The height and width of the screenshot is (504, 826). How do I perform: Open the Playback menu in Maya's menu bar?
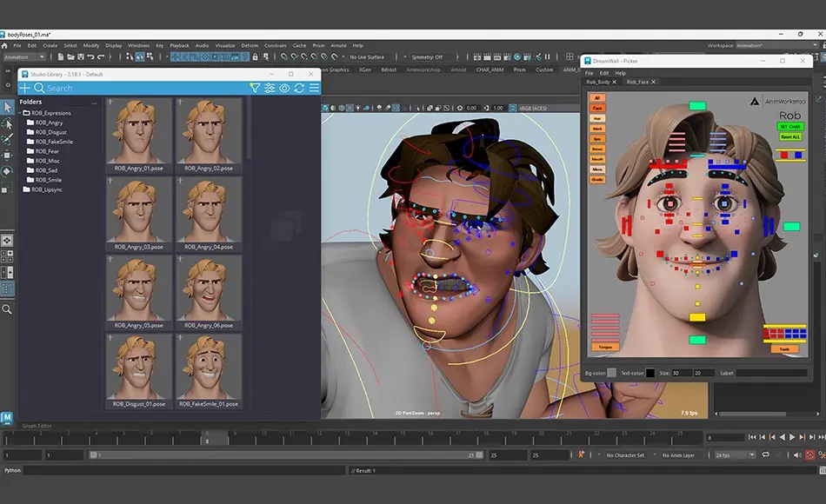click(x=178, y=45)
